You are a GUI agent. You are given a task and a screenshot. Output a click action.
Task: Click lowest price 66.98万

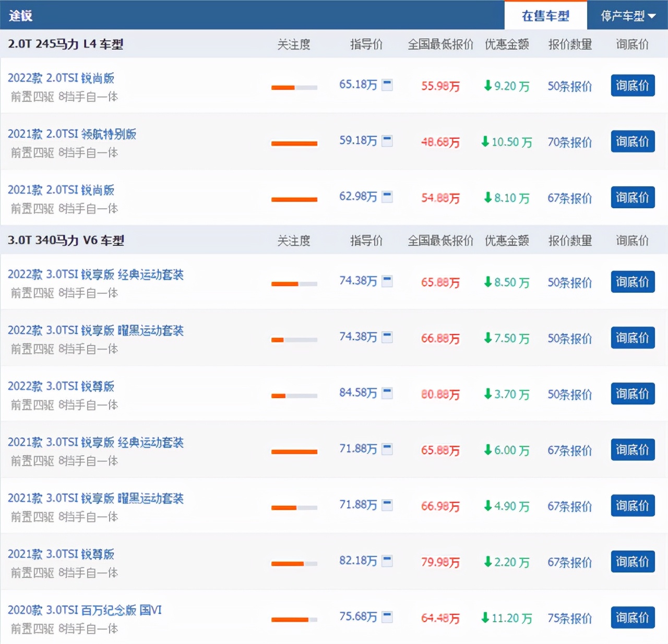[x=440, y=506]
